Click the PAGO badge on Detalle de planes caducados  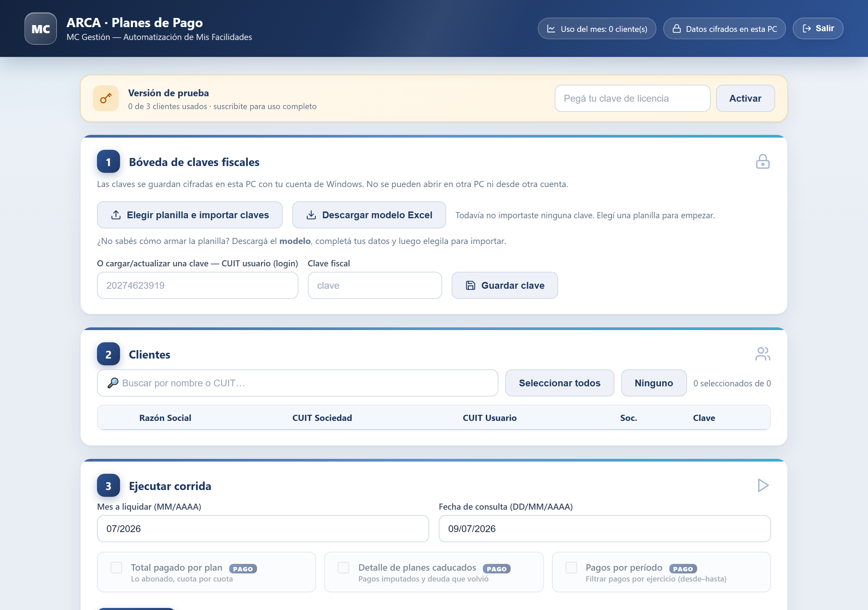(496, 569)
